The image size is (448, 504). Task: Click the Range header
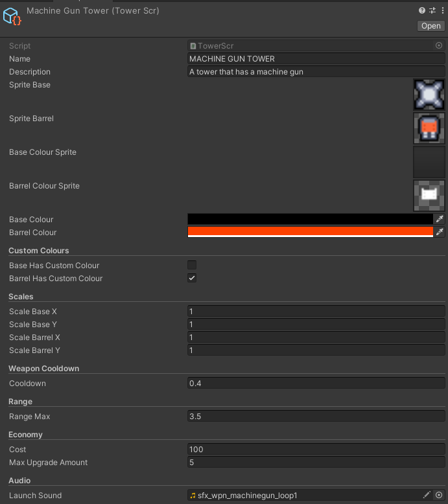[x=20, y=402]
